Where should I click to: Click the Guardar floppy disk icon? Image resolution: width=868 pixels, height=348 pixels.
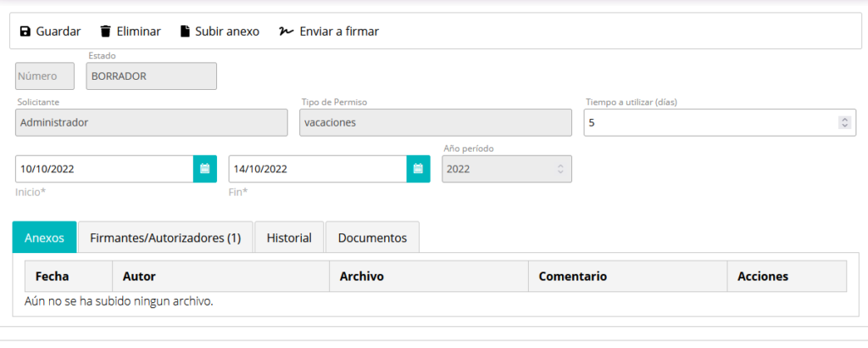pyautogui.click(x=25, y=31)
